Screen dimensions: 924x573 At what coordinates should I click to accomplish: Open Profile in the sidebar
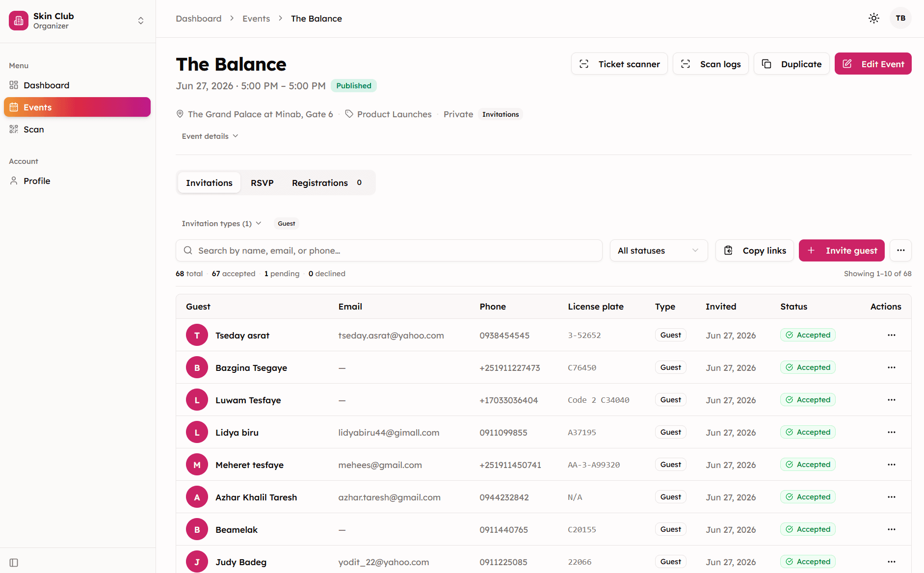pos(77,181)
